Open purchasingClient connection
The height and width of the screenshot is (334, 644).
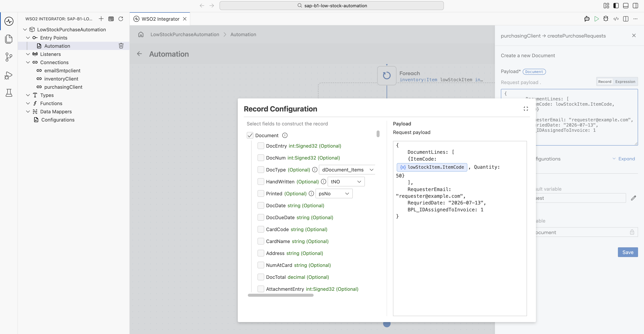63,87
